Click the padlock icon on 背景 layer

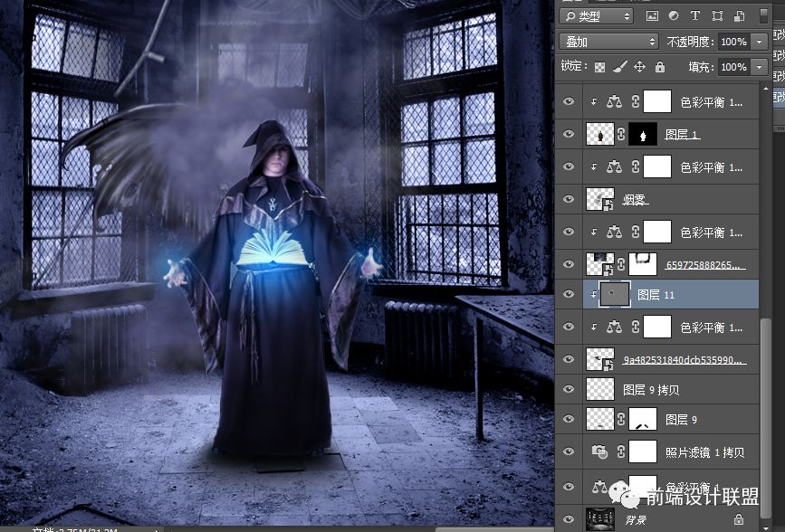pyautogui.click(x=739, y=518)
